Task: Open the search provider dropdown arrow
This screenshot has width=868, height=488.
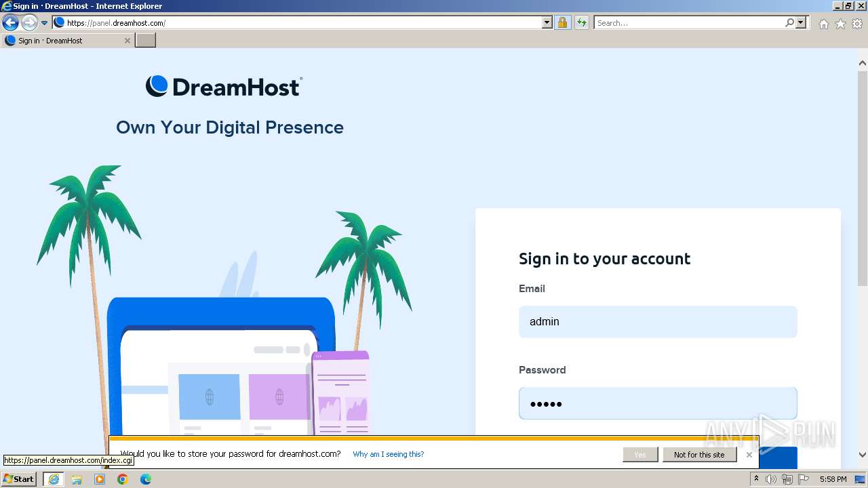Action: (801, 23)
